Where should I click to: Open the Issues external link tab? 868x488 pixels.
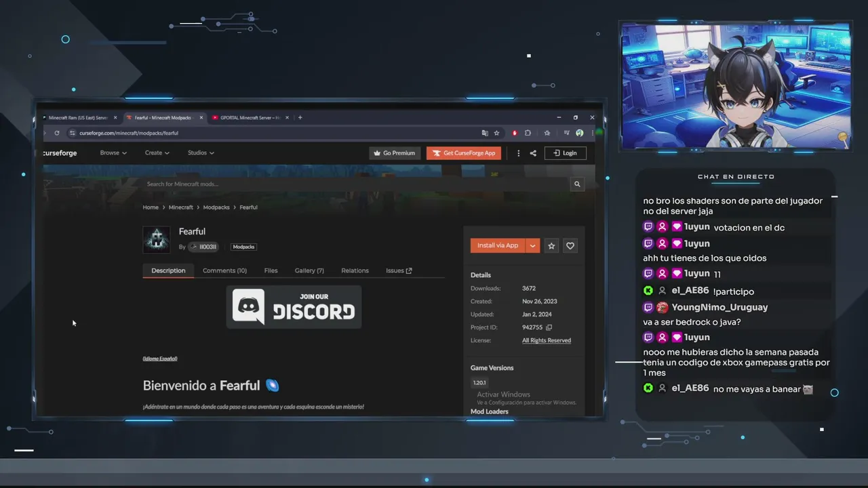tap(399, 270)
